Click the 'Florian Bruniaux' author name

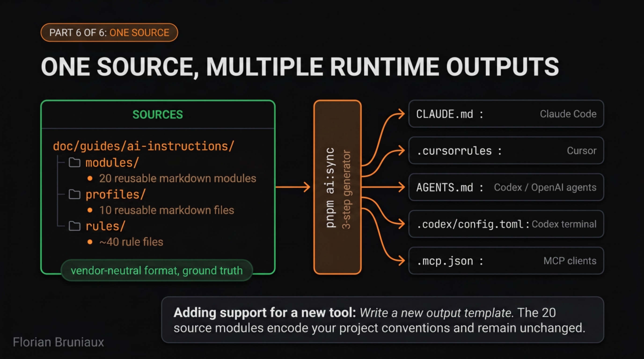58,342
